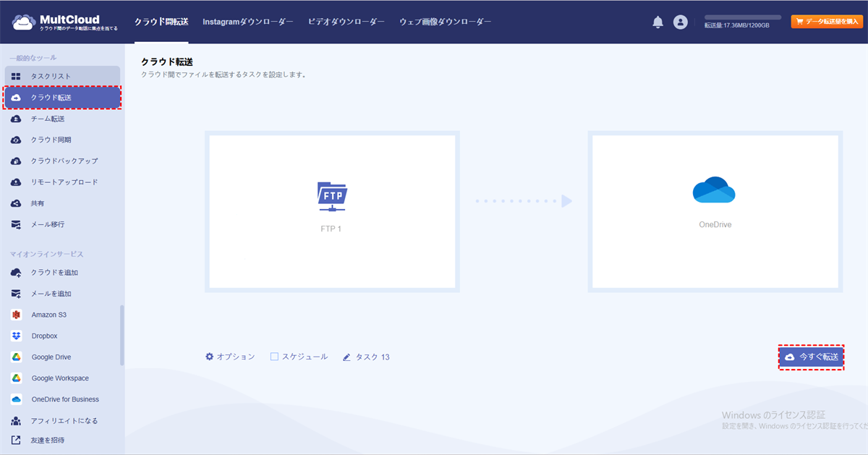
Task: Click the share icon in sidebar
Action: click(x=16, y=203)
